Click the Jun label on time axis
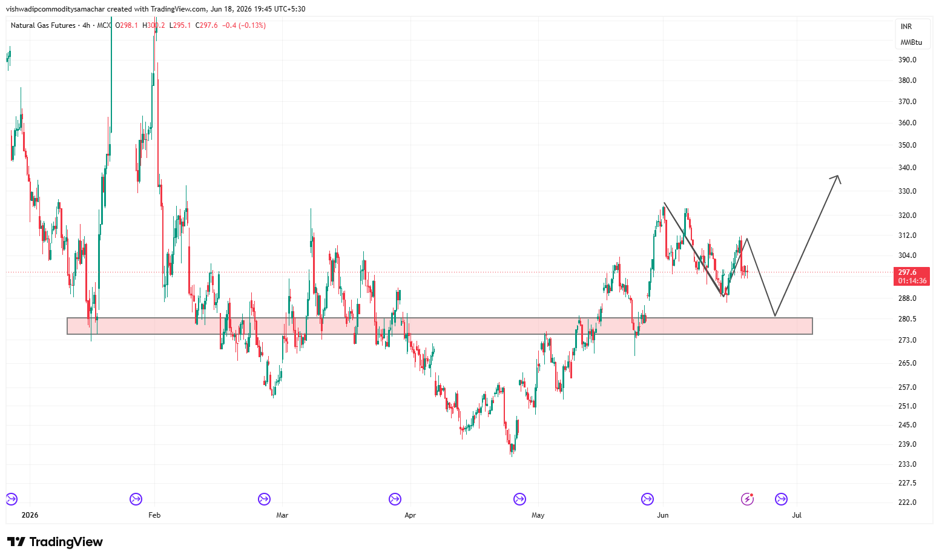The height and width of the screenshot is (560, 939). click(663, 515)
